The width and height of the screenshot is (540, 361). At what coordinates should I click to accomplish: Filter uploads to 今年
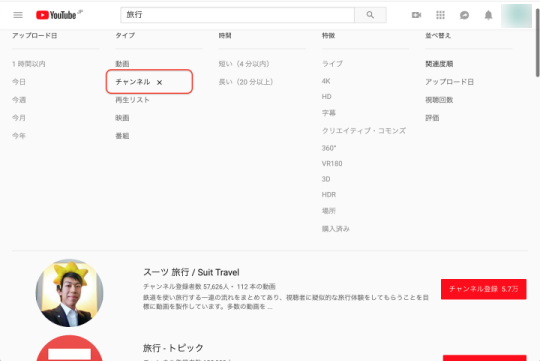coord(19,136)
